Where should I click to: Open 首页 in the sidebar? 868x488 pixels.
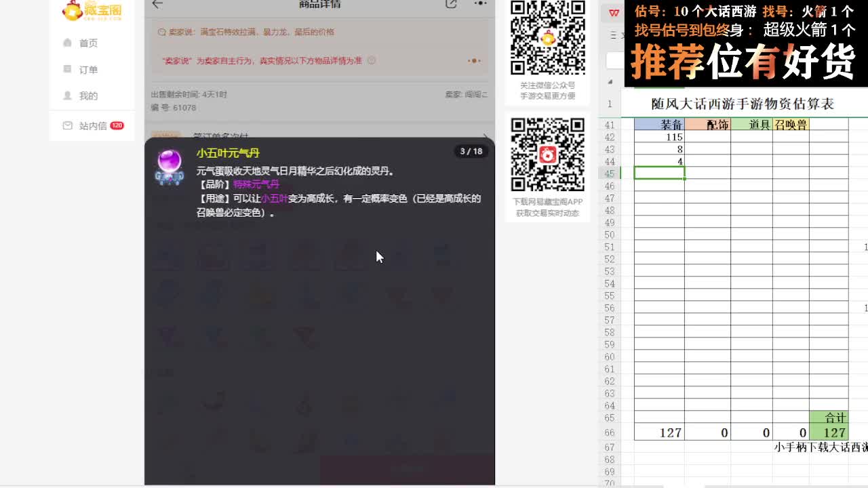[88, 43]
